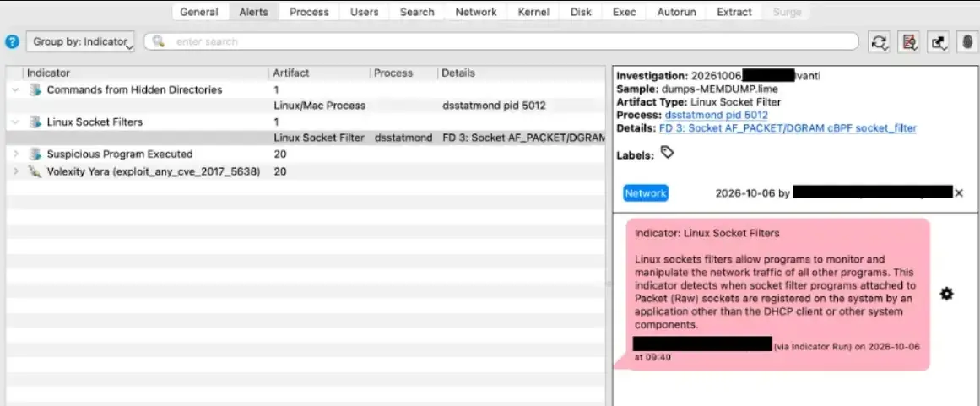This screenshot has width=980, height=406.
Task: Click the count 20 for Suspicious Program
Action: coord(280,154)
